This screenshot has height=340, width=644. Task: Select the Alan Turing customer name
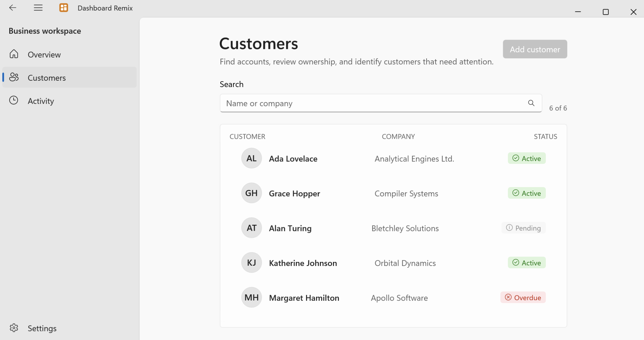click(x=290, y=228)
